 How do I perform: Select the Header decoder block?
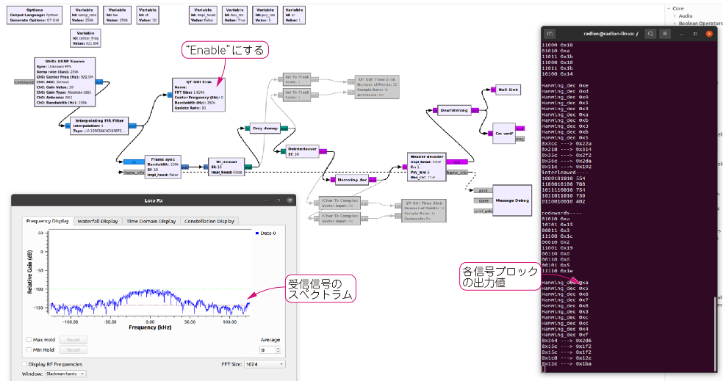(x=427, y=167)
